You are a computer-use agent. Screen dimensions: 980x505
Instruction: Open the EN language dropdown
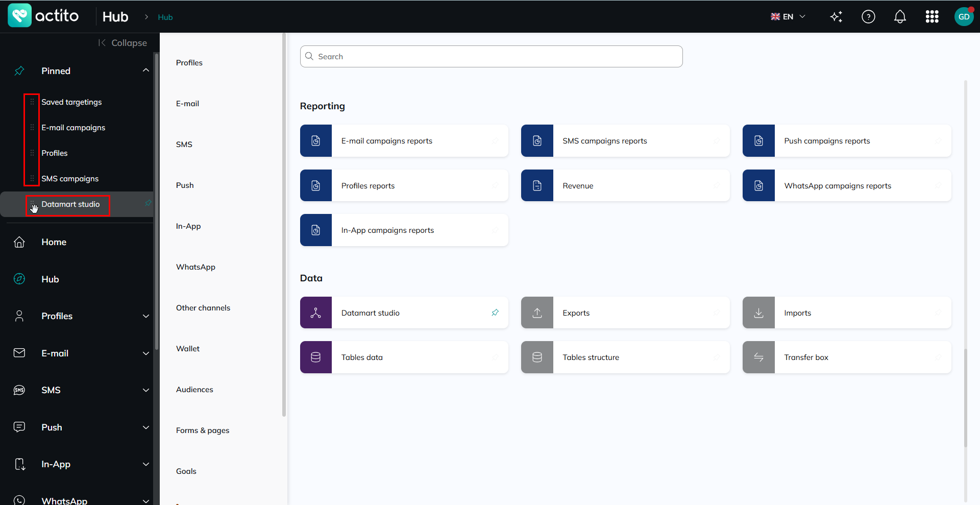tap(788, 17)
